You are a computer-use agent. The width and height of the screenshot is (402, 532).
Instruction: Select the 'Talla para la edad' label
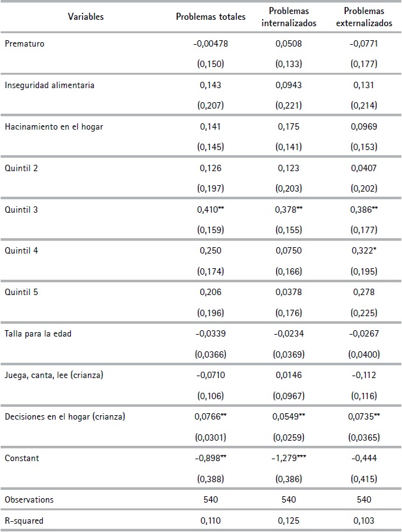pos(38,334)
